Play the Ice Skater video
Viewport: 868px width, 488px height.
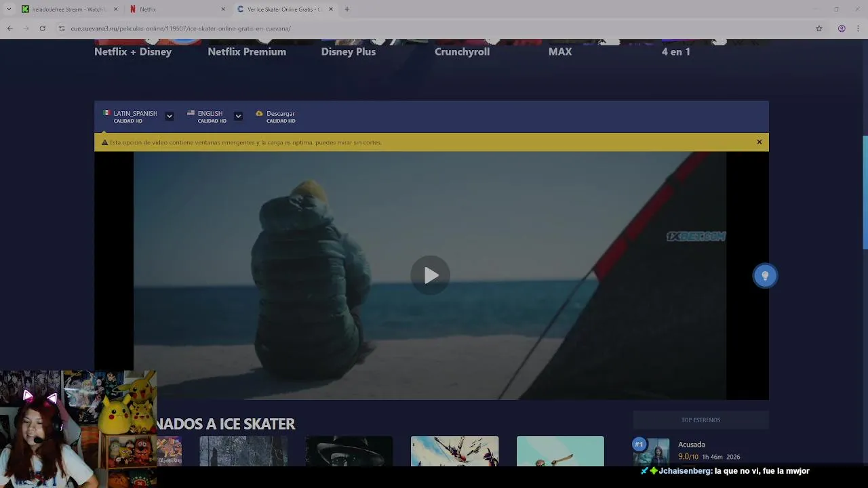(x=430, y=275)
